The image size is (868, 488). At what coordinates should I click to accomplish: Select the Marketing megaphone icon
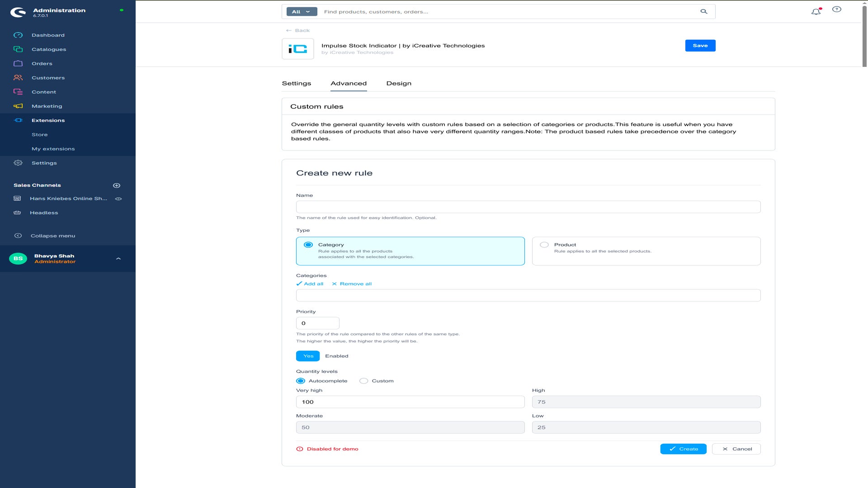[x=18, y=106]
